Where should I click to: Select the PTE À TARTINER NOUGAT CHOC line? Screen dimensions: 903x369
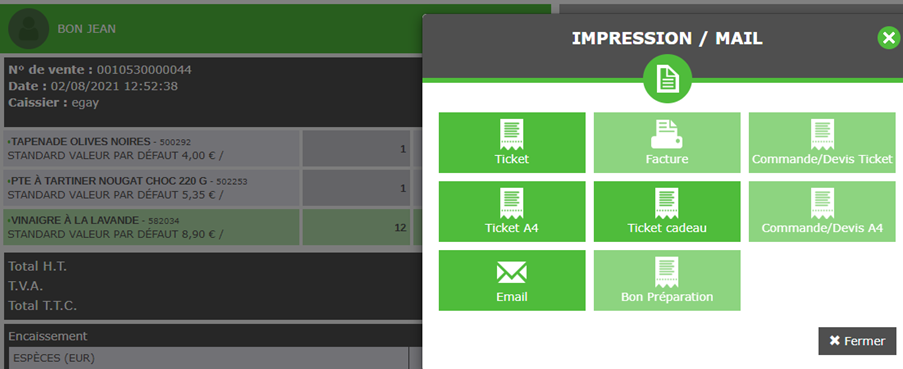[151, 188]
